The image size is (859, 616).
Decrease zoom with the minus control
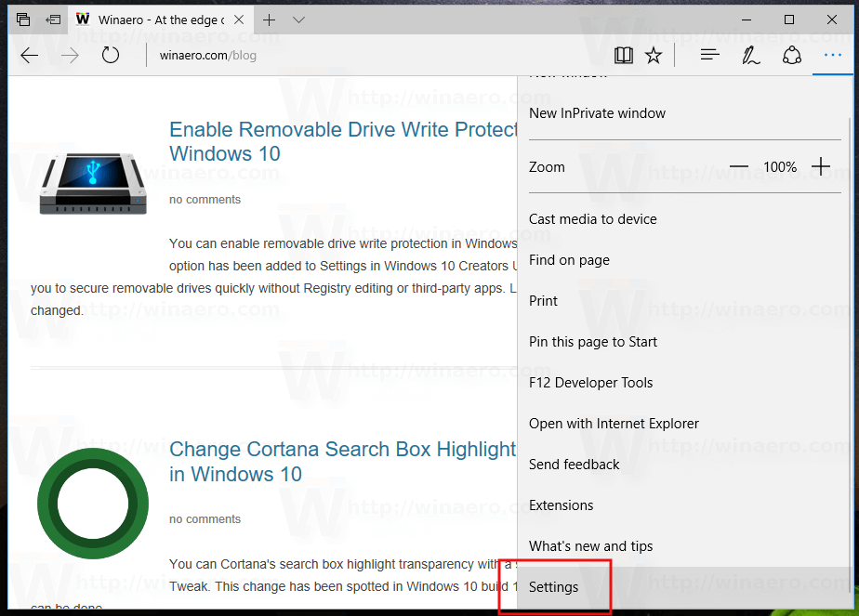(739, 166)
